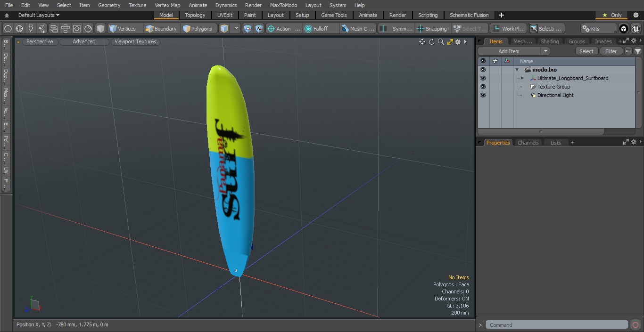Select the pen-shaped tool icon
The image size is (644, 332).
pos(31,29)
